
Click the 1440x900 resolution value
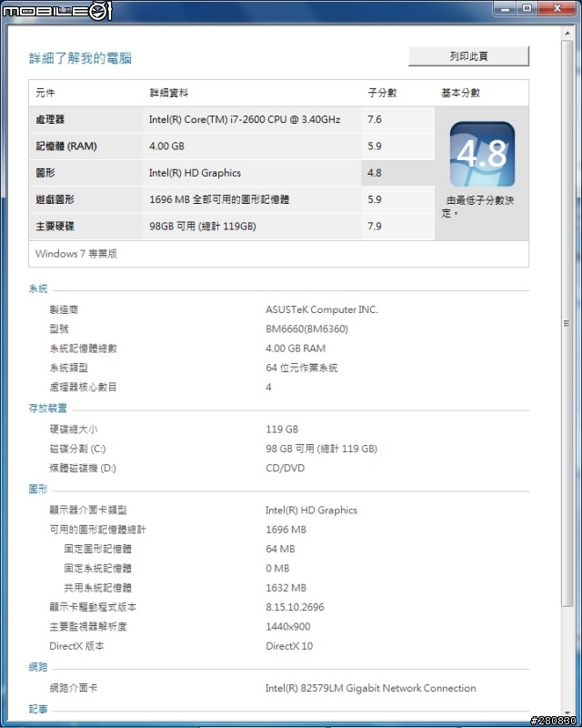(x=287, y=627)
